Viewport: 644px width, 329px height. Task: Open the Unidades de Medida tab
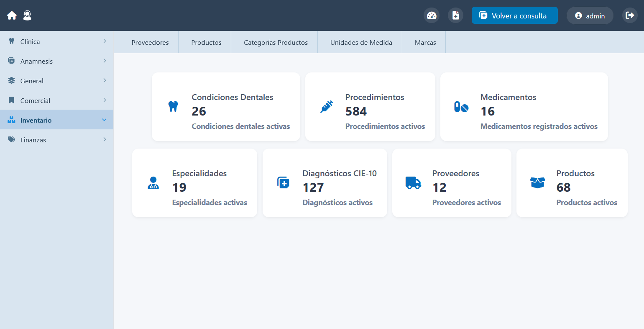point(361,42)
